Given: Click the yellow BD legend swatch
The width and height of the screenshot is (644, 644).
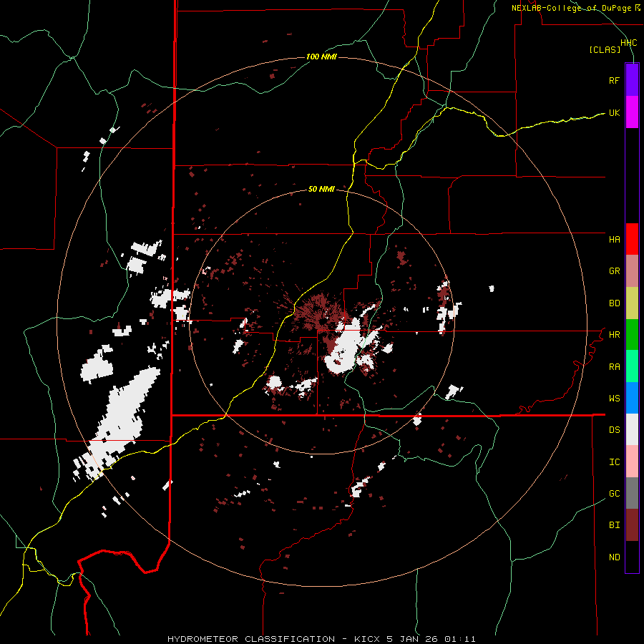Looking at the screenshot, I should pyautogui.click(x=632, y=303).
